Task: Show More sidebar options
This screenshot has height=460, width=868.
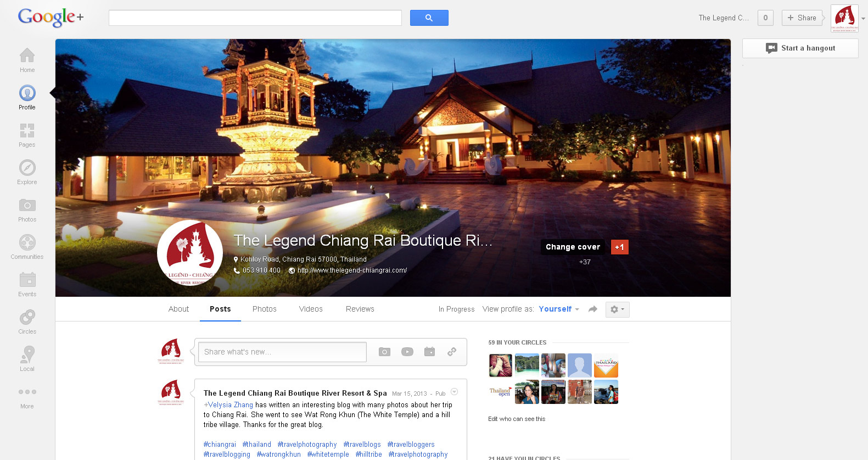Action: pos(27,392)
